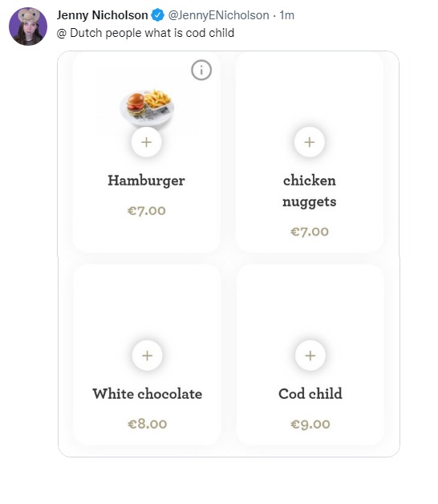Add chicken nuggets with the plus button
Viewport: 438px width, 504px height.
[x=309, y=142]
